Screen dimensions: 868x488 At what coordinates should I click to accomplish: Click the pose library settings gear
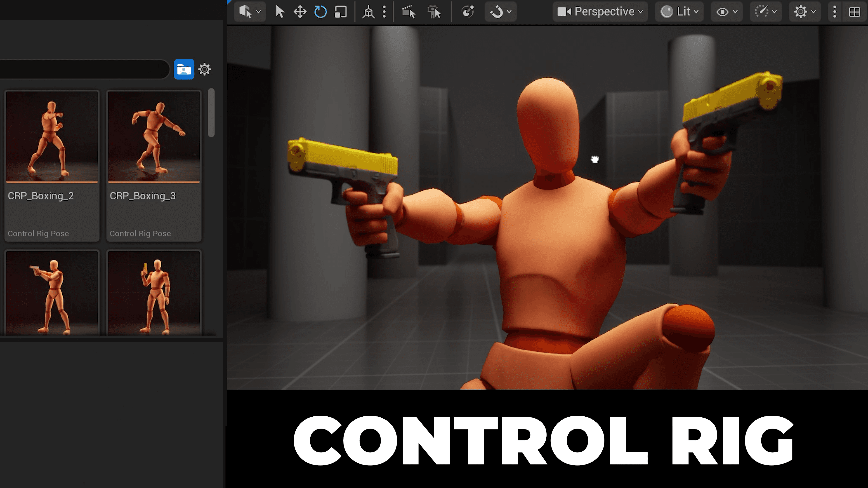click(205, 69)
